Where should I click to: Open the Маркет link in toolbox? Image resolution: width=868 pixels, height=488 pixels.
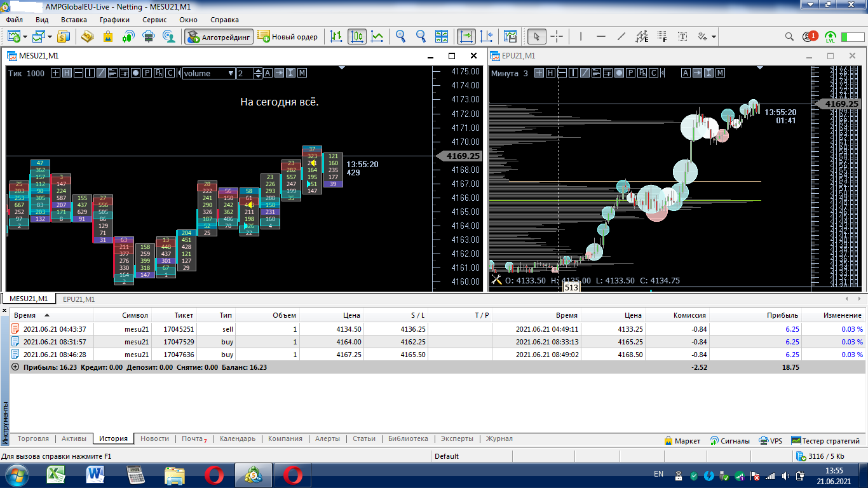click(682, 440)
